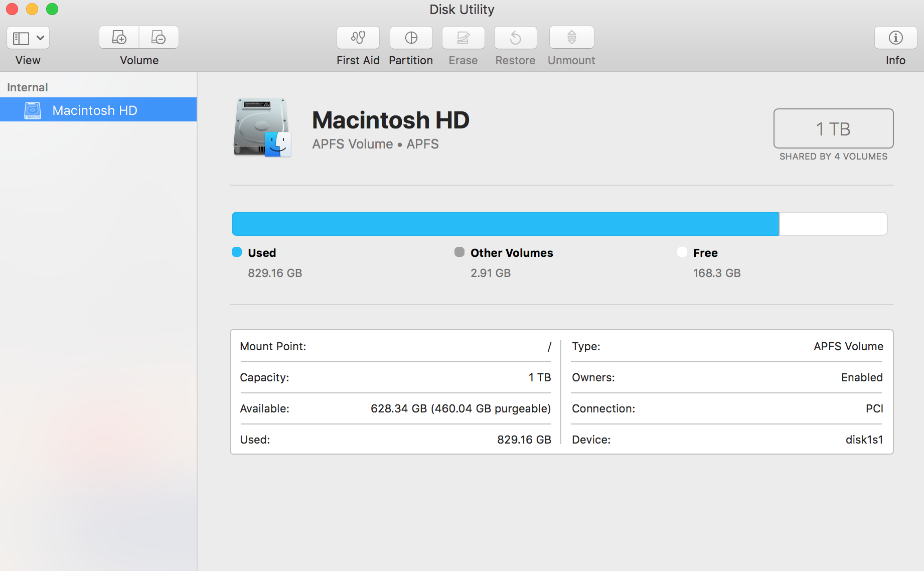Click the 'Owners:' label

[x=593, y=377]
